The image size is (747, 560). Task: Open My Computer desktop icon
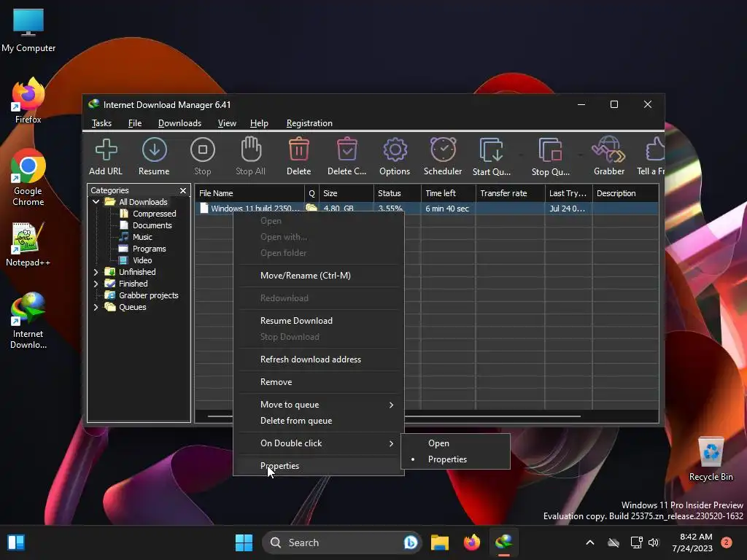click(28, 30)
